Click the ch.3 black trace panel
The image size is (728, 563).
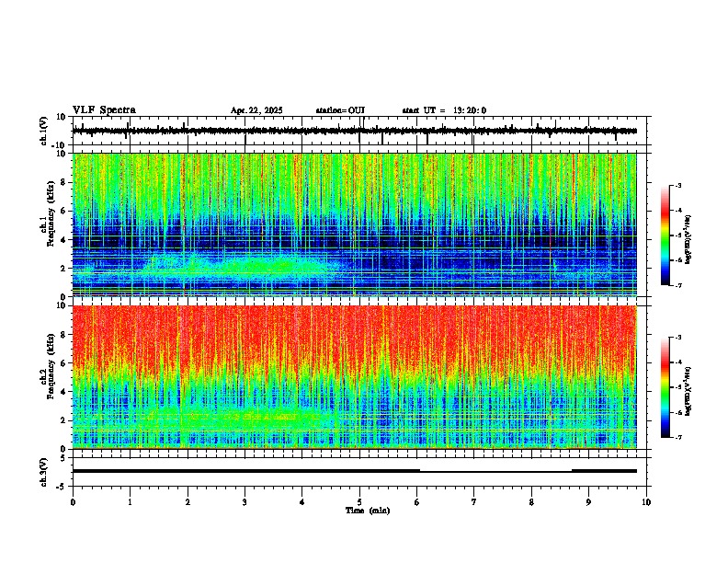[361, 472]
